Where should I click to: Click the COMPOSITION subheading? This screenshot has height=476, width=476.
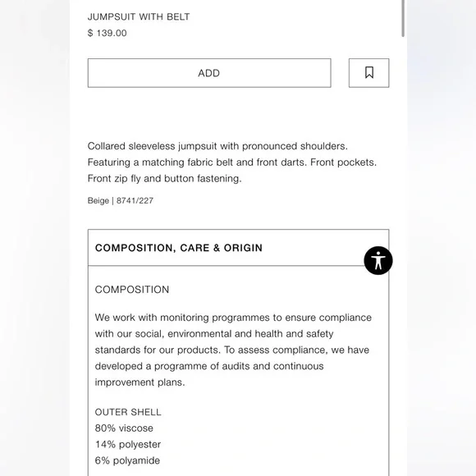pyautogui.click(x=132, y=290)
